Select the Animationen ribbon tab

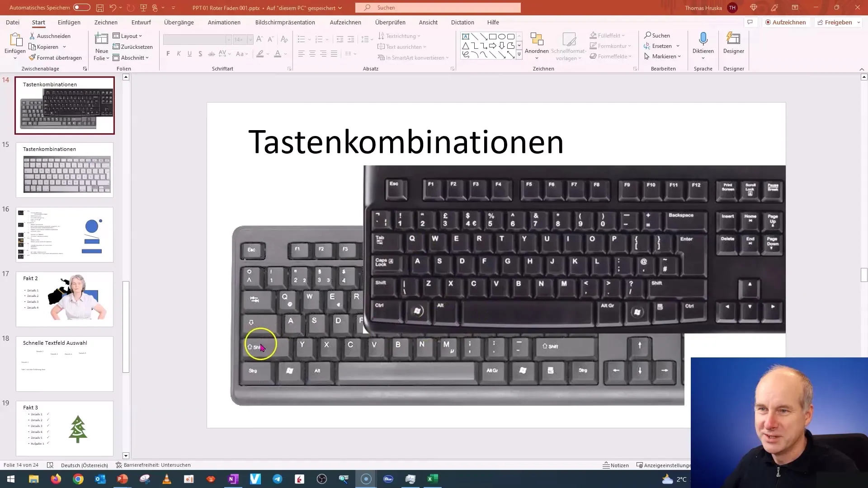[224, 22]
